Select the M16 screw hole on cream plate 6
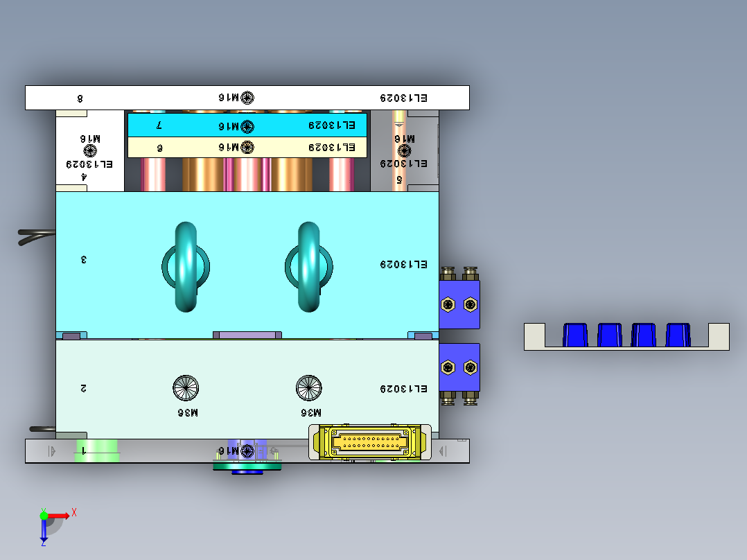 click(x=247, y=147)
